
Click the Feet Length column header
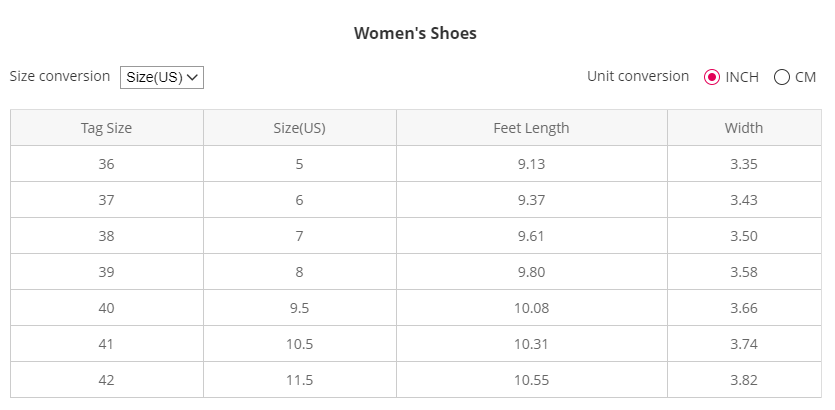click(531, 128)
